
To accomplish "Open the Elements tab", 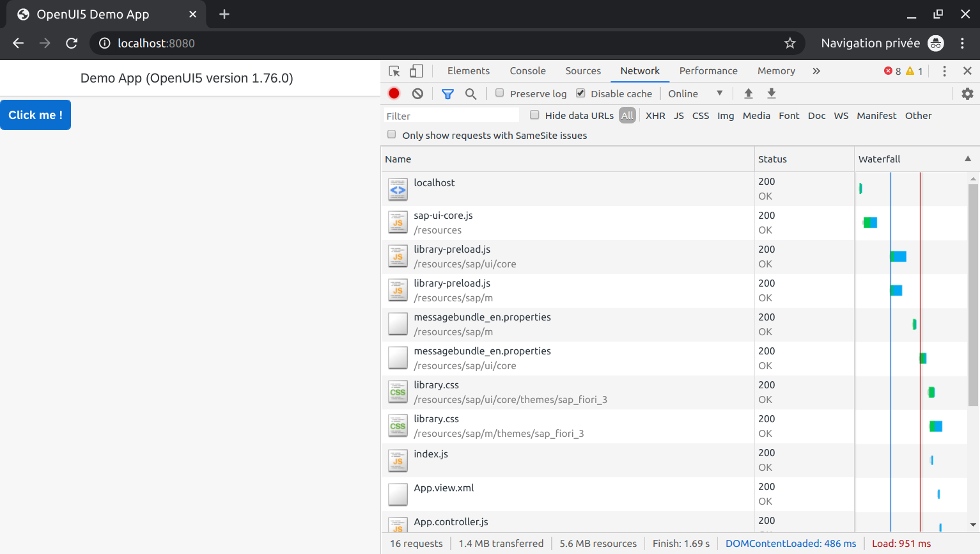I will coord(469,71).
